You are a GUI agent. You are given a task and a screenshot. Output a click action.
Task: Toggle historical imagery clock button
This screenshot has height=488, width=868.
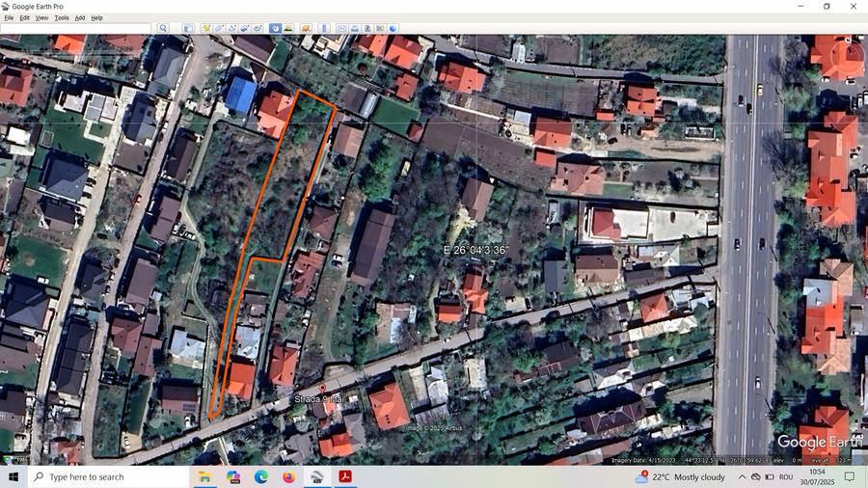click(275, 28)
